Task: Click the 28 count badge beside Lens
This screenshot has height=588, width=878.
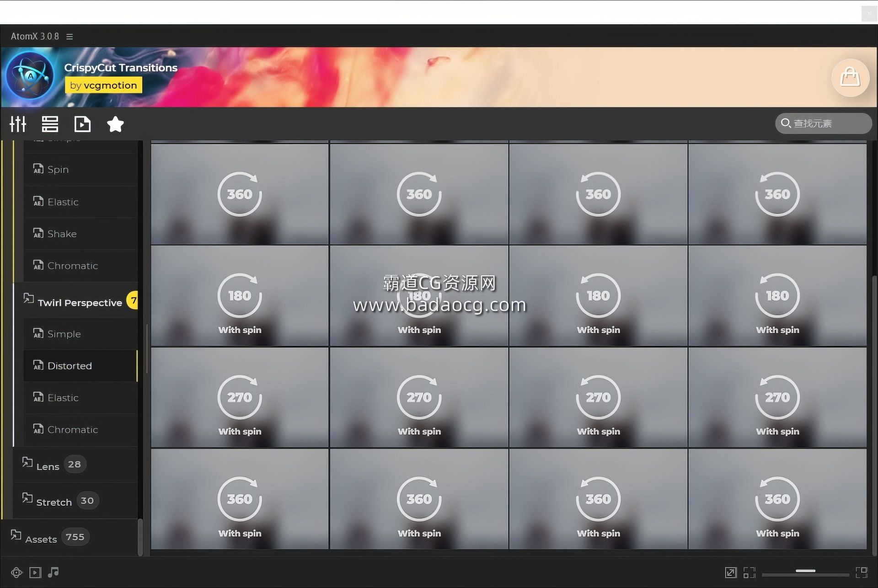Action: (x=75, y=465)
